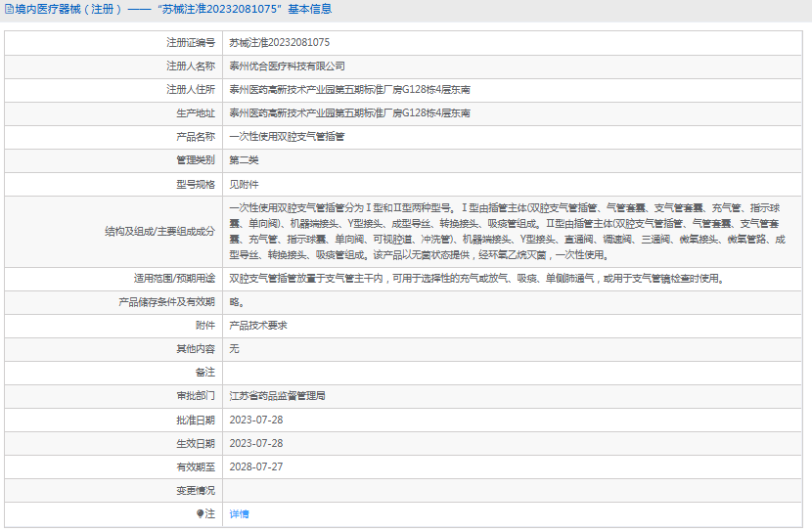Click the 结构及组成/主要组成成分 label

159,232
